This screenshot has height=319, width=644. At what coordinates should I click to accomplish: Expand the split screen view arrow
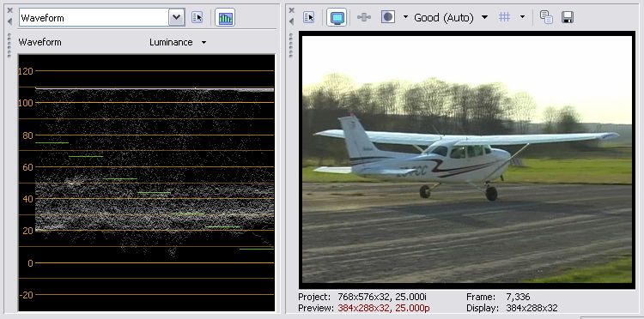405,17
